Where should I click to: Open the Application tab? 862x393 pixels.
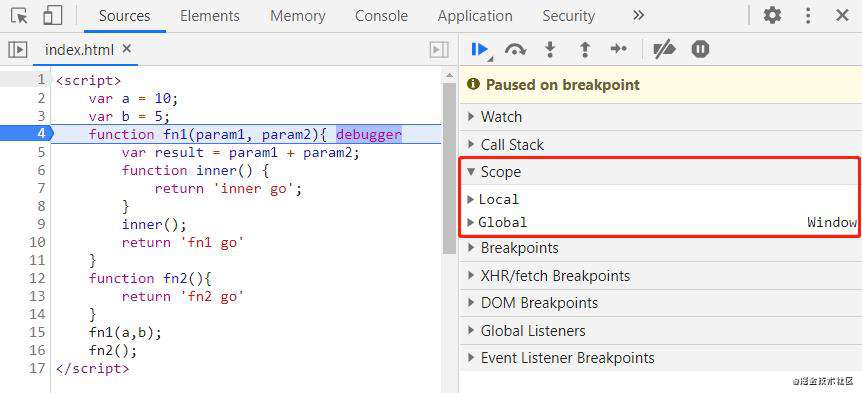pyautogui.click(x=475, y=16)
